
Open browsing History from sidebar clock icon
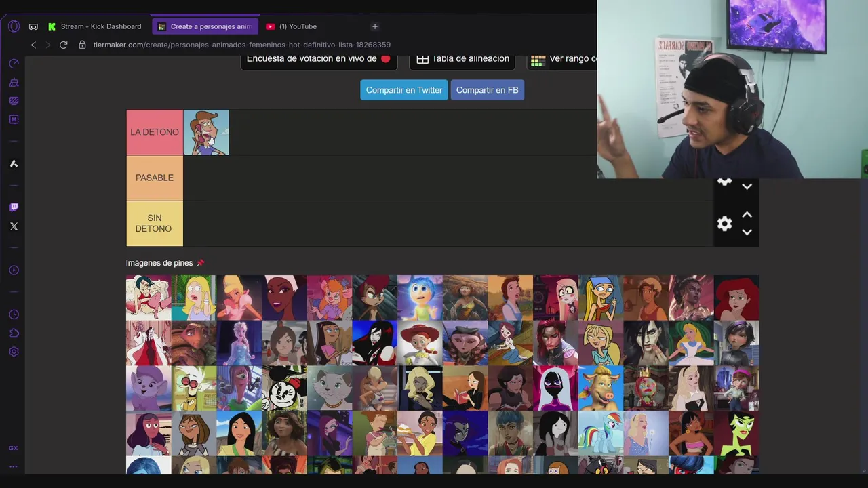pos(14,314)
